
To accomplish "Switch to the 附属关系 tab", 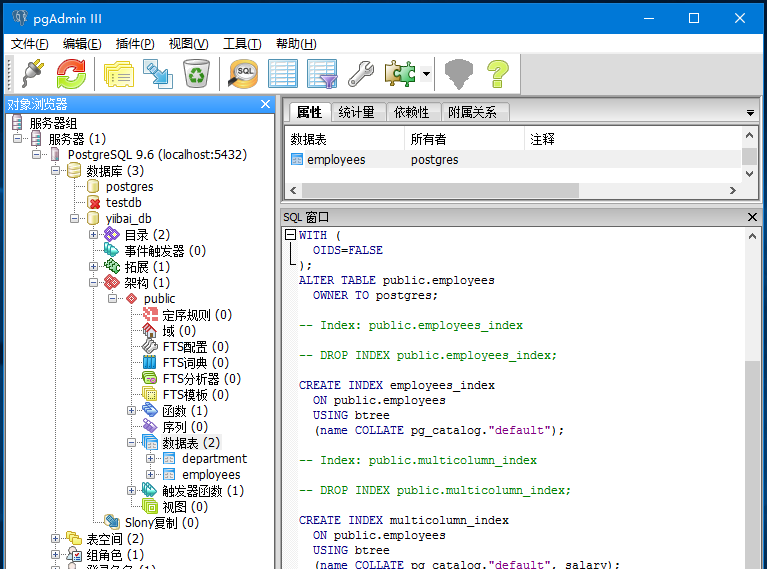I will 473,112.
